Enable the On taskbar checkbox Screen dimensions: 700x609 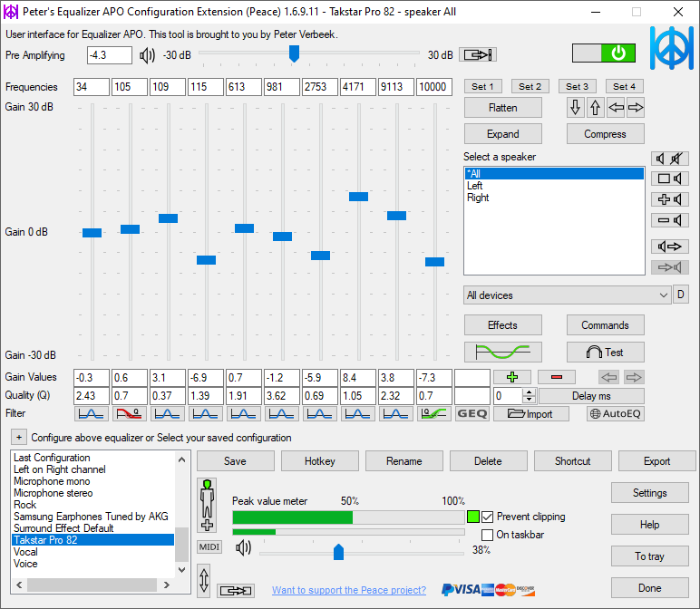coord(488,535)
